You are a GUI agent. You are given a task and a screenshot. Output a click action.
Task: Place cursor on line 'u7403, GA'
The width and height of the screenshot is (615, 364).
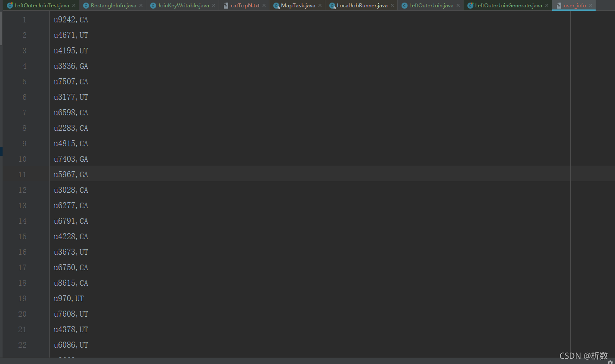click(71, 159)
